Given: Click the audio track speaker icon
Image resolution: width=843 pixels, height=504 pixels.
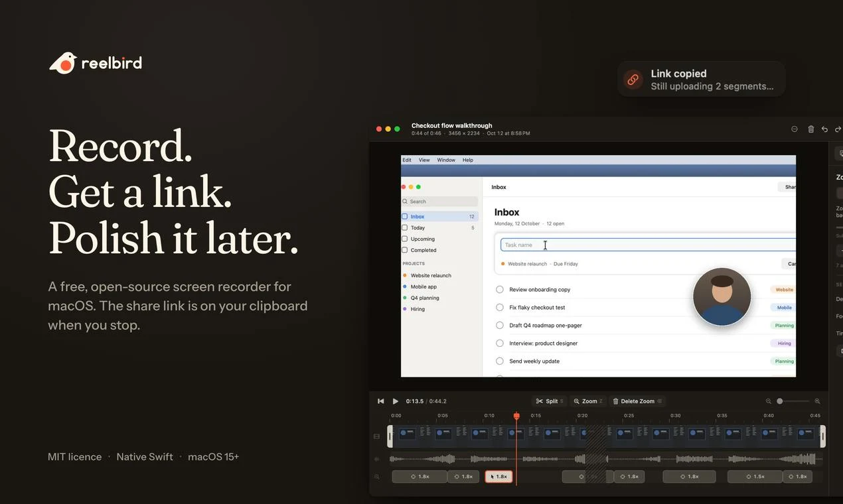Looking at the screenshot, I should coord(377,459).
